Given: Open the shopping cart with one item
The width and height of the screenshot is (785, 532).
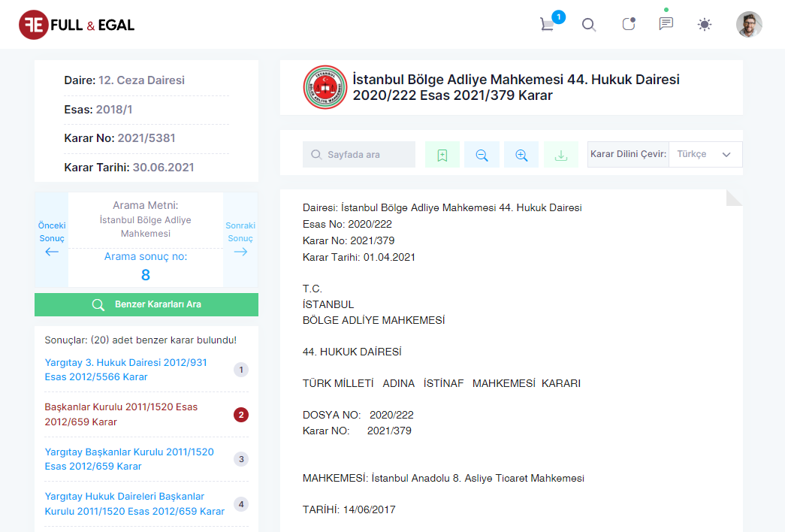Looking at the screenshot, I should coord(548,24).
